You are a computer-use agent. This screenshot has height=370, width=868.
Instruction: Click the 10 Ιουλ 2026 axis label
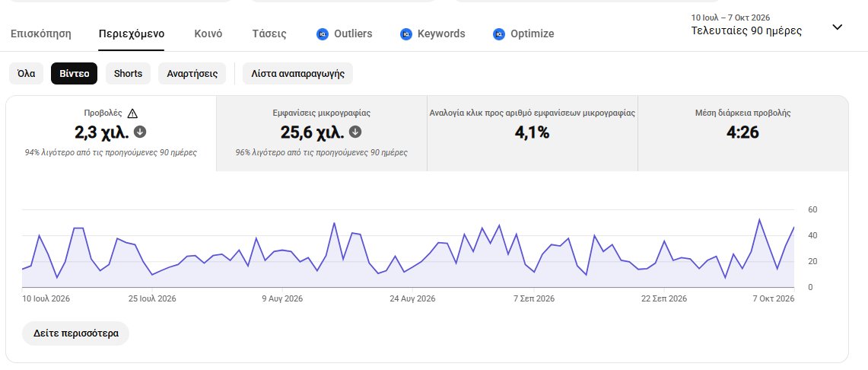point(46,298)
